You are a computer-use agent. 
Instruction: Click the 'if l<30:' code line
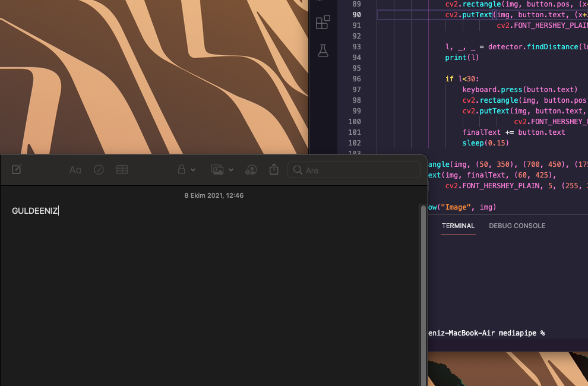462,79
